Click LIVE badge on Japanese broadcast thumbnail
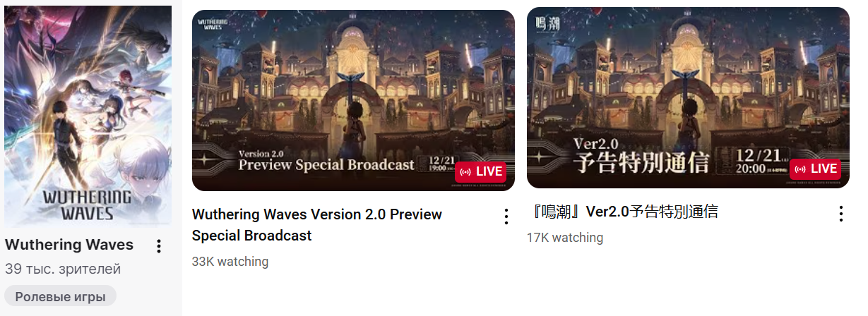 point(815,169)
